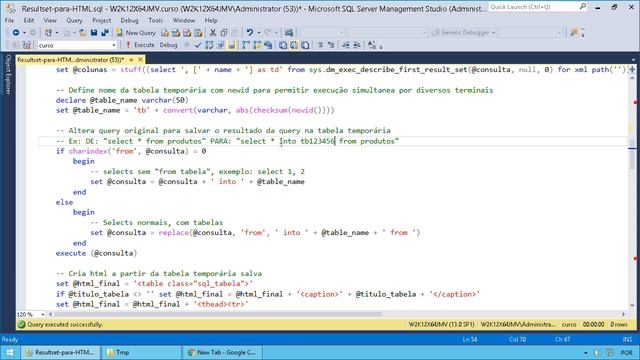Select the Results to Grid icon
This screenshot has height=360, width=640.
[x=294, y=45]
